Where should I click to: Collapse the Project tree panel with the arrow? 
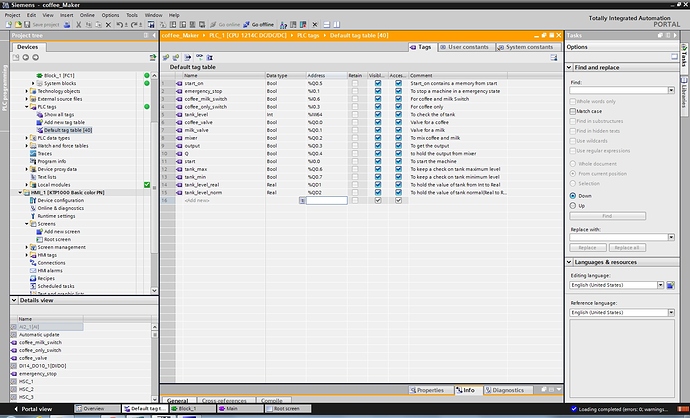[154, 35]
